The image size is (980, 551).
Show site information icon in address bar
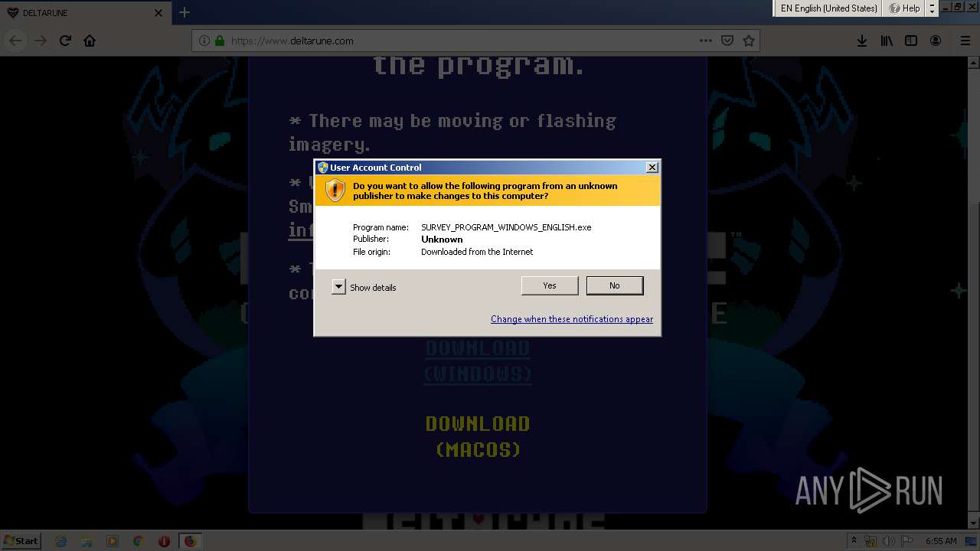tap(204, 41)
